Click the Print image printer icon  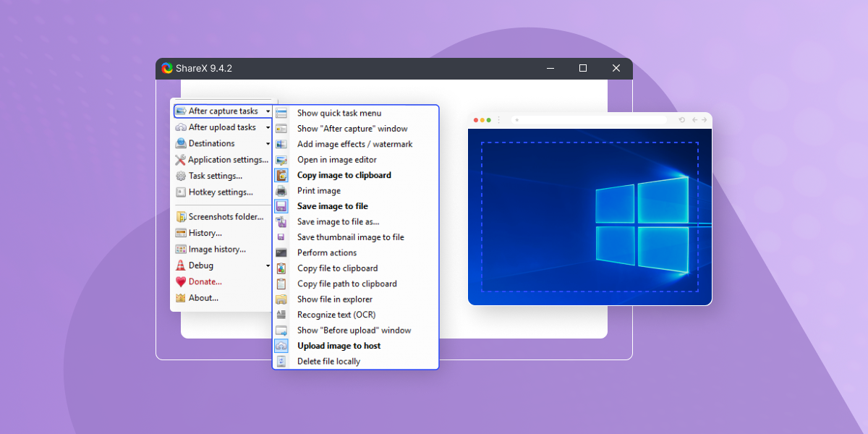click(x=281, y=191)
